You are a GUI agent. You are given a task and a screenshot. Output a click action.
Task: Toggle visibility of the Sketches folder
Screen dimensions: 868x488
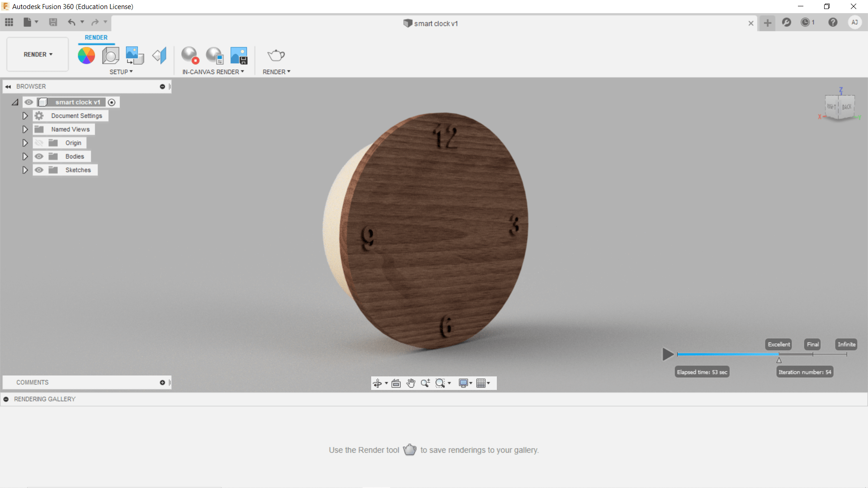click(39, 170)
